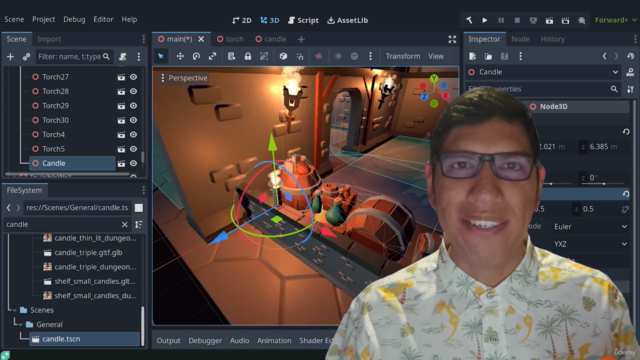
Task: Select the Select Mode arrow tool
Action: [161, 56]
